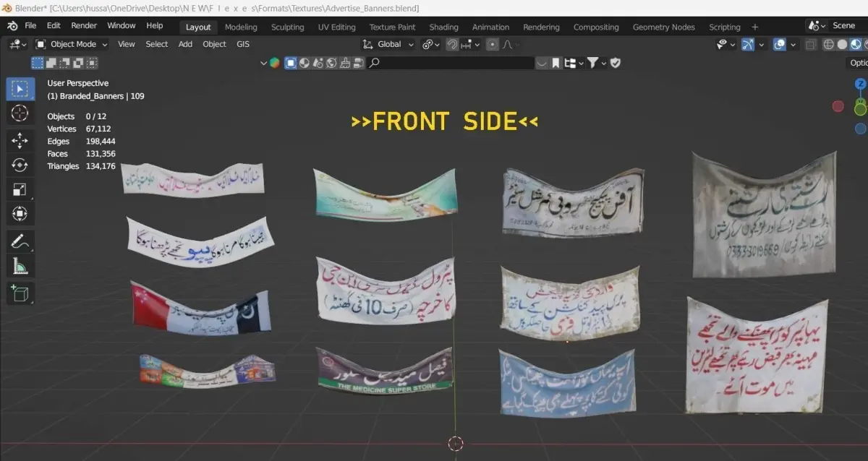Image resolution: width=868 pixels, height=461 pixels.
Task: Click the green Y axis gizmo ball
Action: click(860, 109)
